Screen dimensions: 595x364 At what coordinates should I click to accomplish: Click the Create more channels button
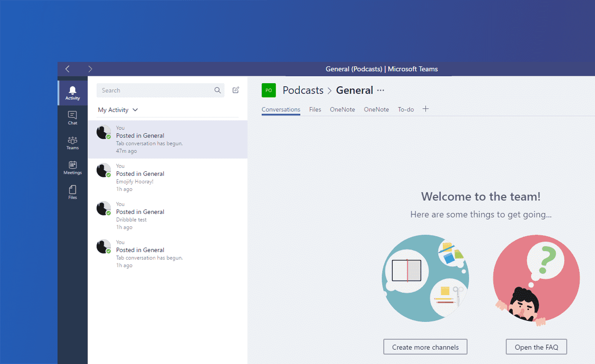click(x=425, y=347)
